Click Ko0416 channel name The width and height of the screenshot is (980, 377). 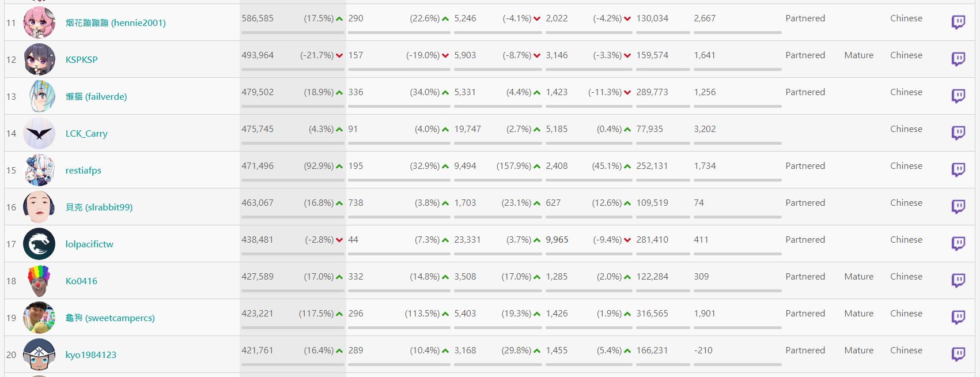[x=81, y=281]
